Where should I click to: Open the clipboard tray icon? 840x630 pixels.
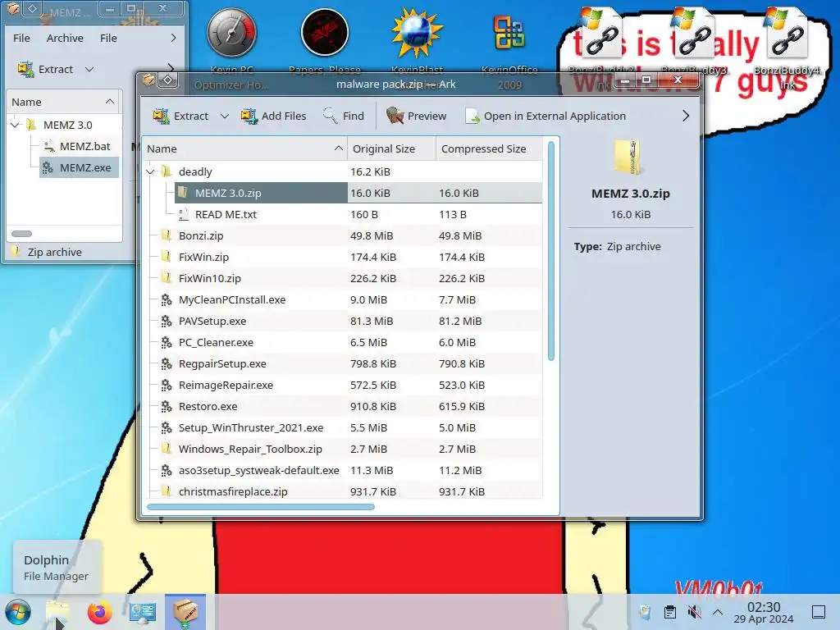pyautogui.click(x=669, y=612)
